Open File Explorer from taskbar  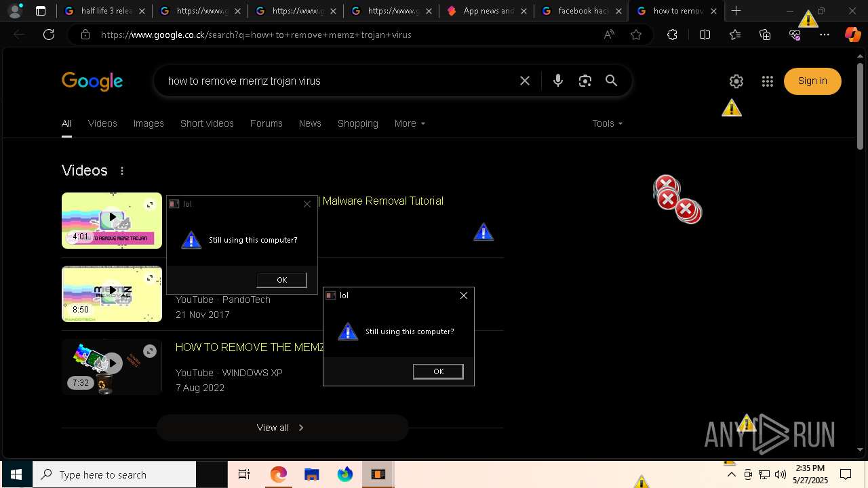coord(311,474)
